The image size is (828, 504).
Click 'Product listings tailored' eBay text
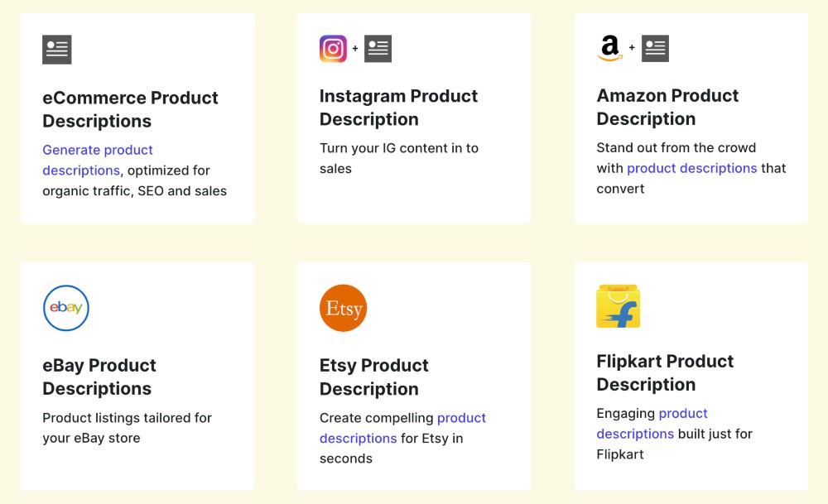pyautogui.click(x=127, y=418)
